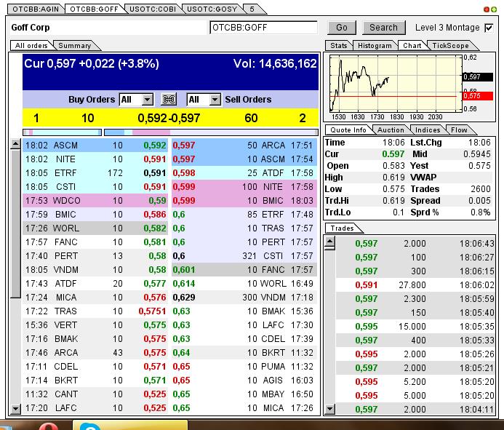
Task: Click the green window button at top right
Action: click(493, 9)
